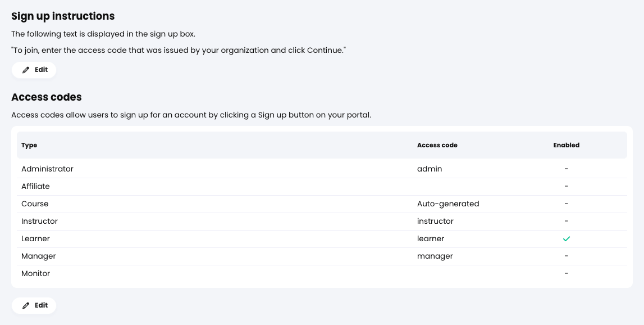Click the Monitor row in the table

tap(35, 273)
